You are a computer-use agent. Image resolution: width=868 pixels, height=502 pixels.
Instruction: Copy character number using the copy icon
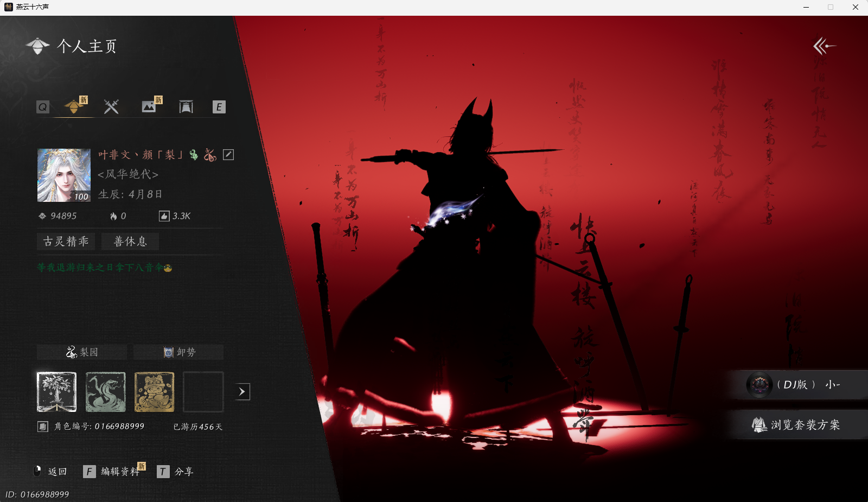[43, 427]
